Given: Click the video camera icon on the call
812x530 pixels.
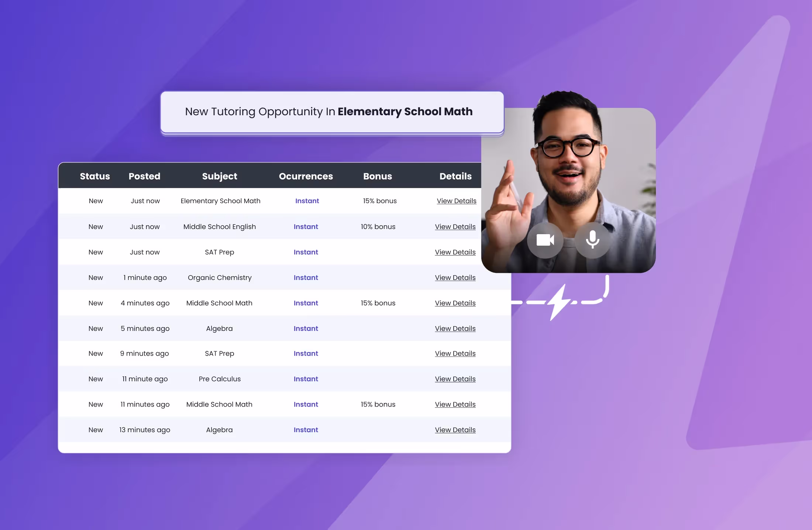Looking at the screenshot, I should click(545, 240).
